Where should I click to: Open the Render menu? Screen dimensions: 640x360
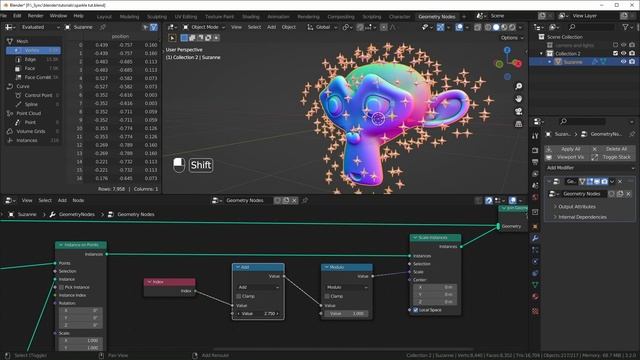pyautogui.click(x=35, y=16)
